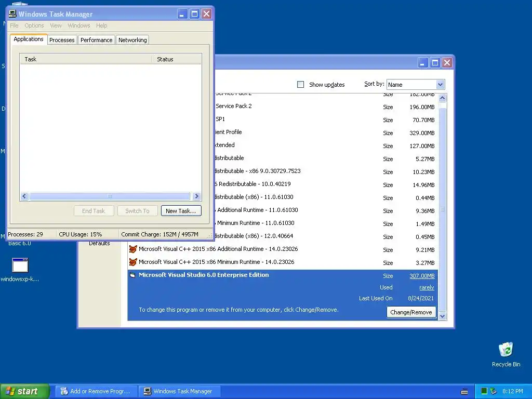
Task: Maximize the Add or Remove Programs window
Action: 435,63
